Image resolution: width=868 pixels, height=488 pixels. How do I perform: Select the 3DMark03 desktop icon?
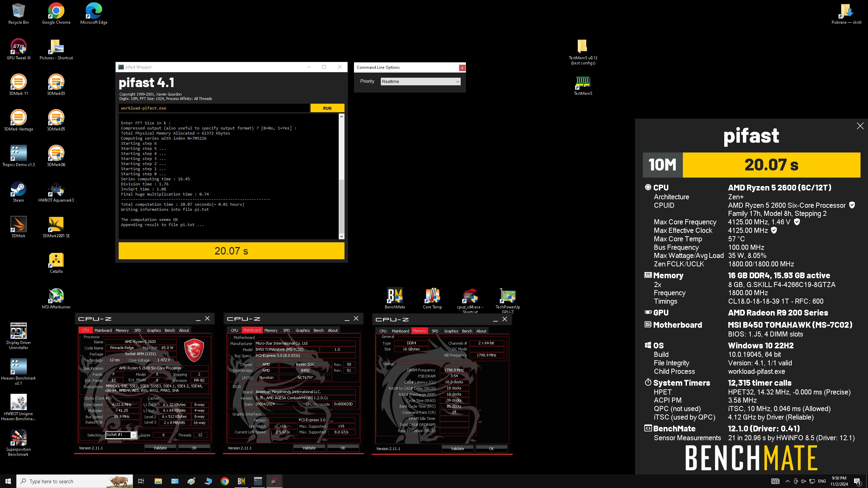click(x=56, y=85)
